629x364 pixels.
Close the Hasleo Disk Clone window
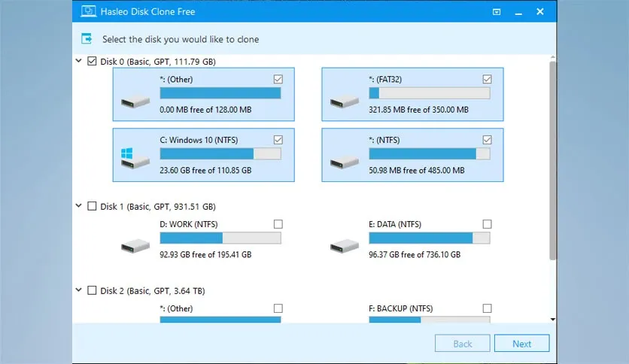click(x=540, y=11)
